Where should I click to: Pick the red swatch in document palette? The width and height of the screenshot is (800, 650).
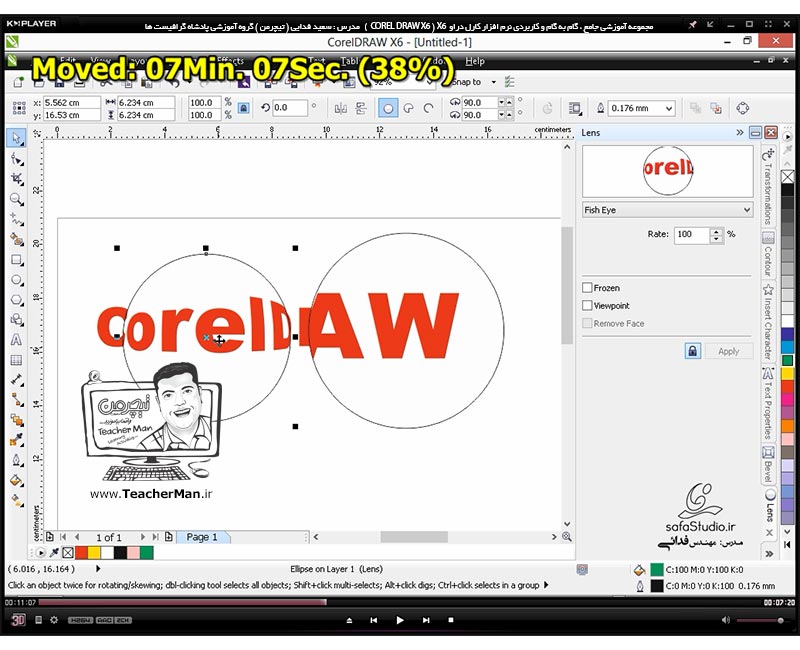click(x=81, y=553)
